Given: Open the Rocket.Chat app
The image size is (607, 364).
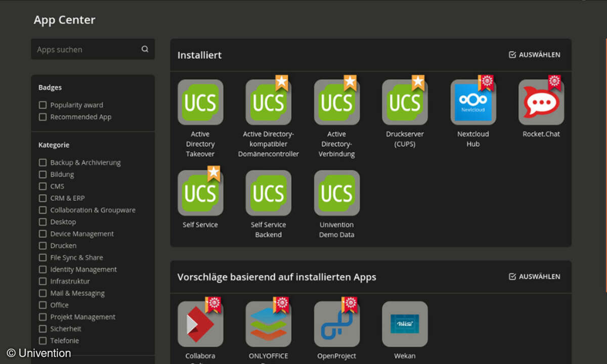Looking at the screenshot, I should 541,102.
